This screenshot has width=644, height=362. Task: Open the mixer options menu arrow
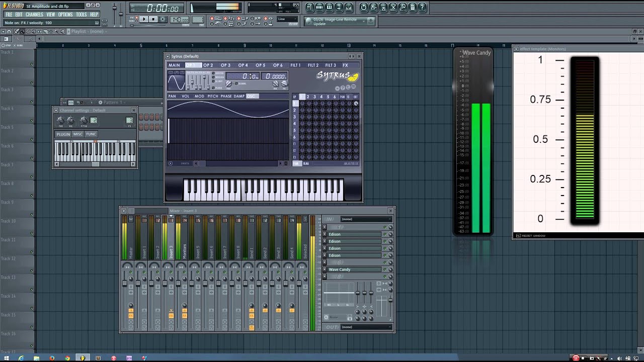(124, 211)
